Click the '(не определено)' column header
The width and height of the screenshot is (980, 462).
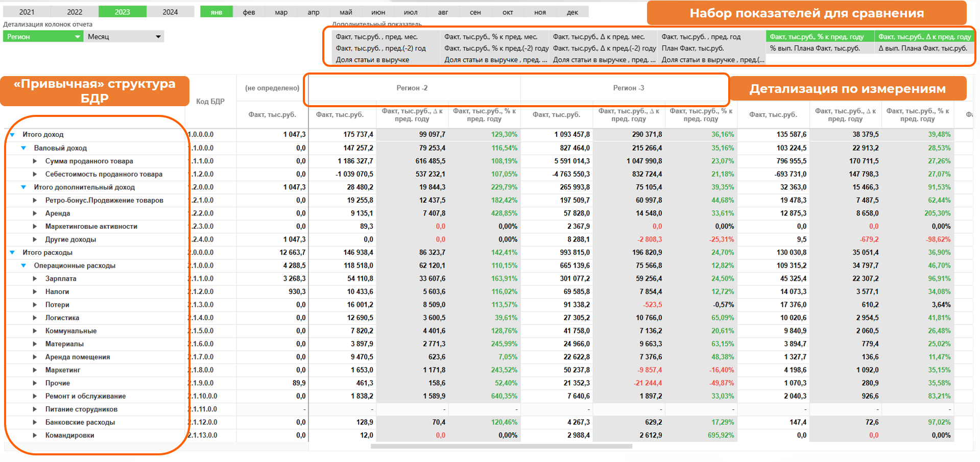coord(272,88)
